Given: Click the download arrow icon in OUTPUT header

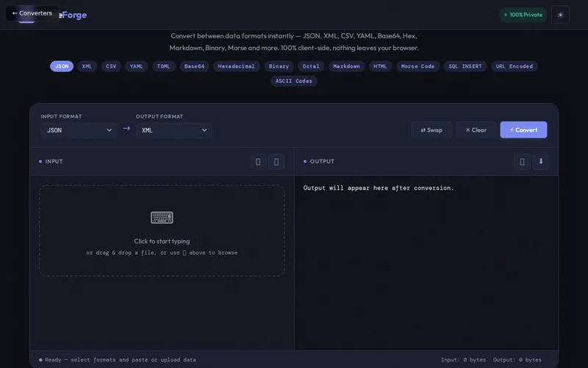Looking at the screenshot, I should [541, 161].
